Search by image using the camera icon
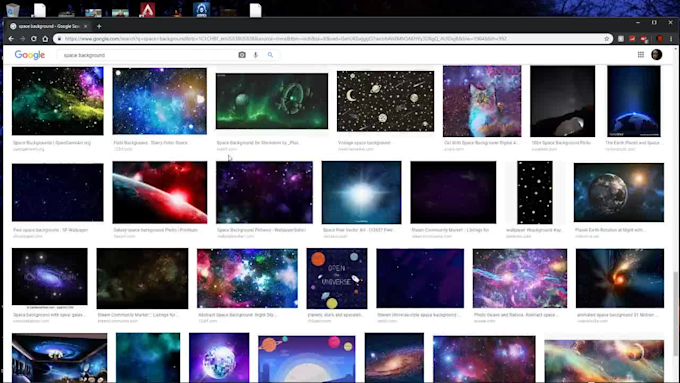The width and height of the screenshot is (680, 383). (x=242, y=55)
